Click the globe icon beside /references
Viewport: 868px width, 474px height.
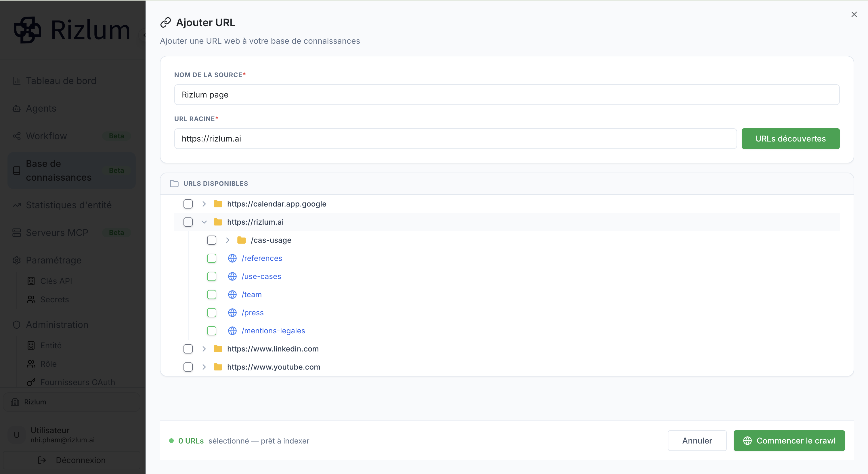[x=232, y=258]
